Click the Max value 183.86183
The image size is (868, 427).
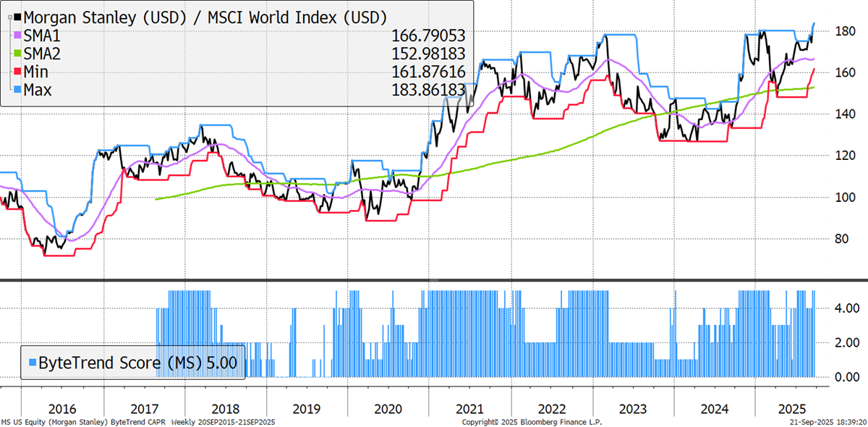click(x=427, y=89)
